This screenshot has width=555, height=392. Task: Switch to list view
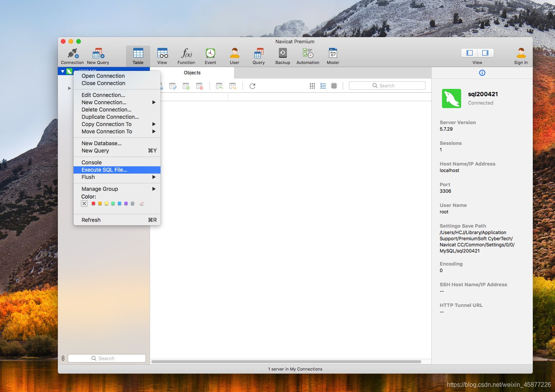coord(323,86)
